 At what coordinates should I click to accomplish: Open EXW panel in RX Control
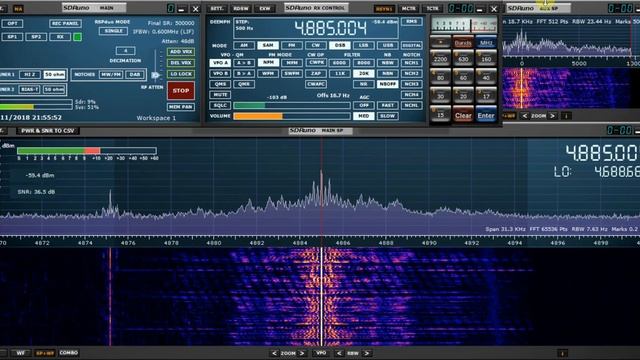coord(265,8)
